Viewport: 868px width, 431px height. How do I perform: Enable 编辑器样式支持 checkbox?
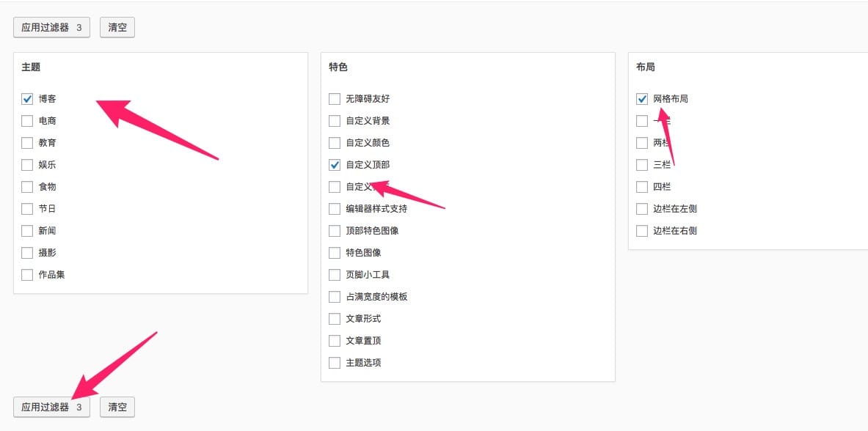(x=335, y=209)
